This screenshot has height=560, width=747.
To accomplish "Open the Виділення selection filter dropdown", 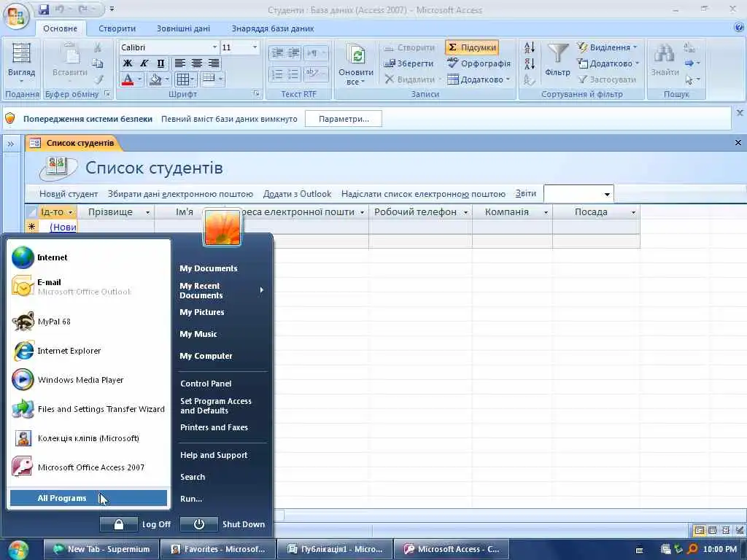I will point(607,47).
